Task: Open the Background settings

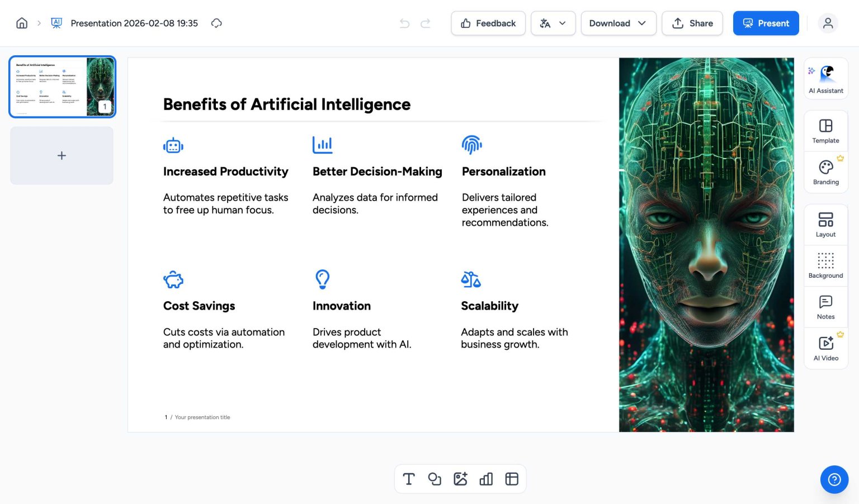Action: pos(826,266)
